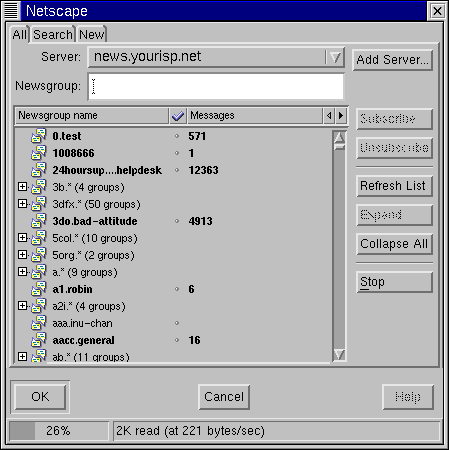This screenshot has width=449, height=450.
Task: Switch to the New tab
Action: click(92, 35)
